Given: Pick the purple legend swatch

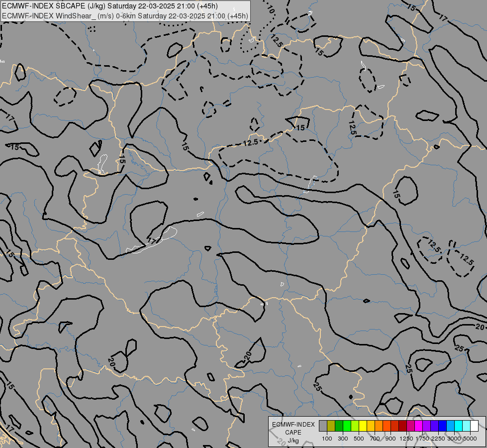Looking at the screenshot, I should pyautogui.click(x=427, y=426).
